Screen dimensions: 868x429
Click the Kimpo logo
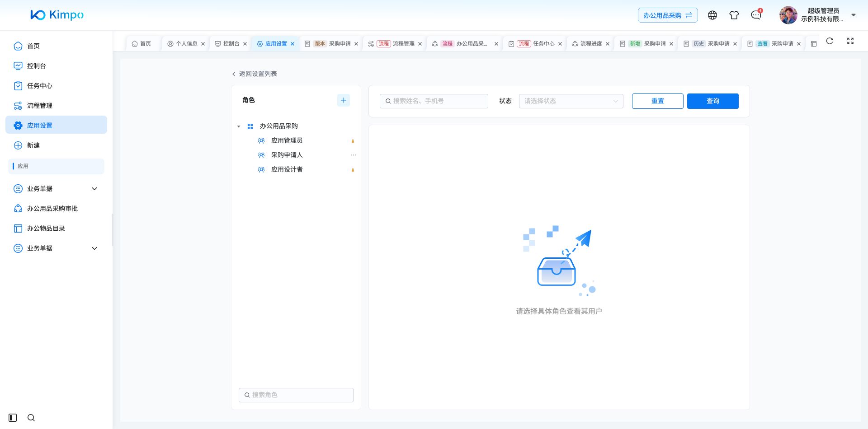[57, 15]
